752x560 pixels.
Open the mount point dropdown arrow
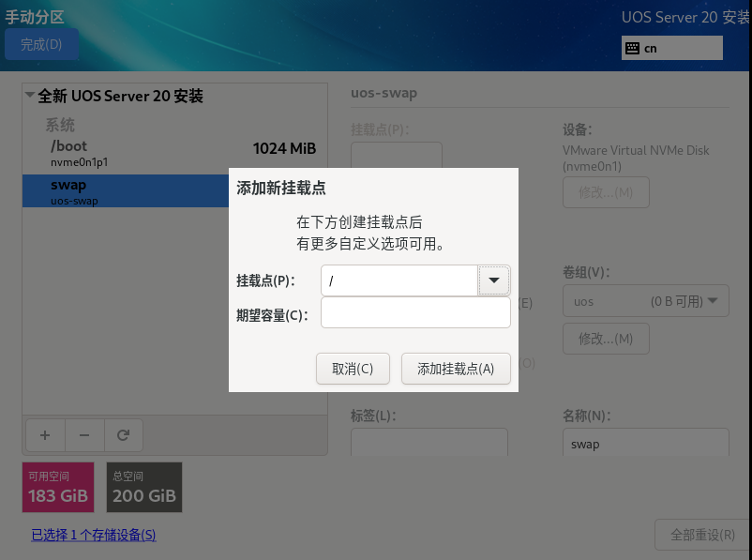point(493,280)
